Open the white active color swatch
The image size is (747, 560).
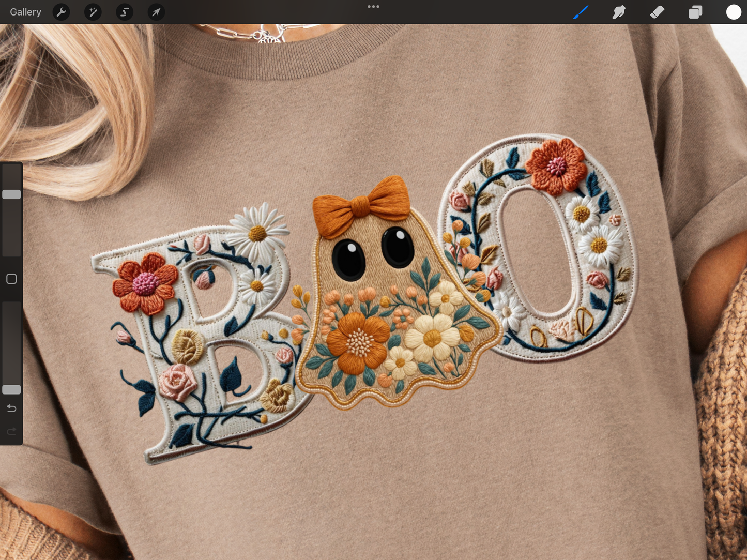tap(734, 12)
